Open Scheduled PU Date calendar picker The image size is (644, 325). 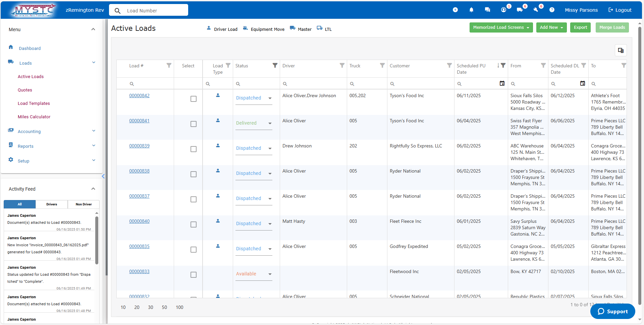pyautogui.click(x=502, y=83)
